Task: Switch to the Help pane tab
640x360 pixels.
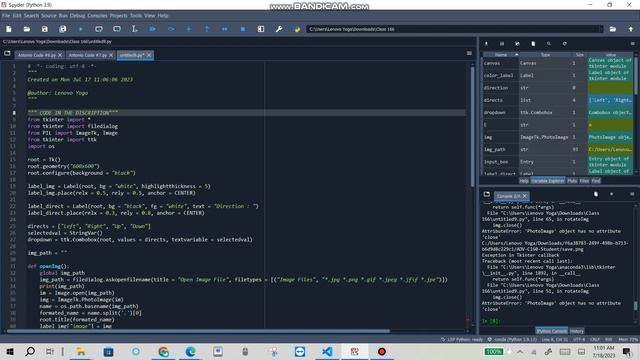Action: click(524, 181)
